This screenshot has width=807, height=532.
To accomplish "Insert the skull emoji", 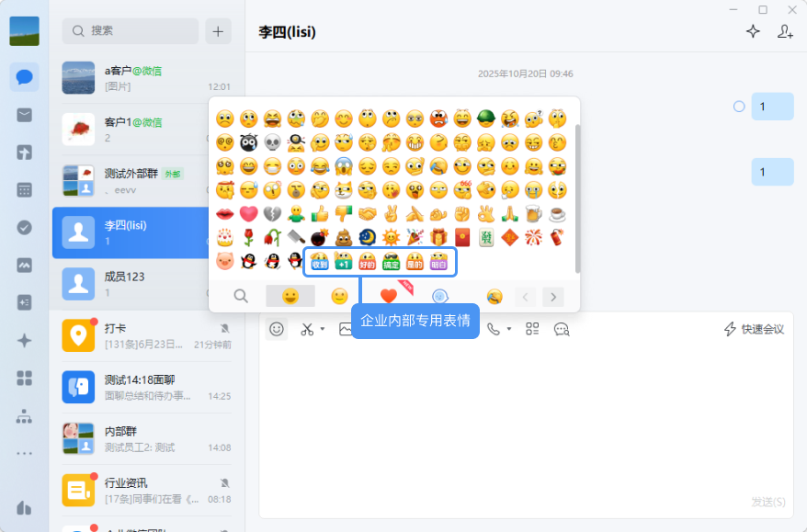I will (272, 142).
